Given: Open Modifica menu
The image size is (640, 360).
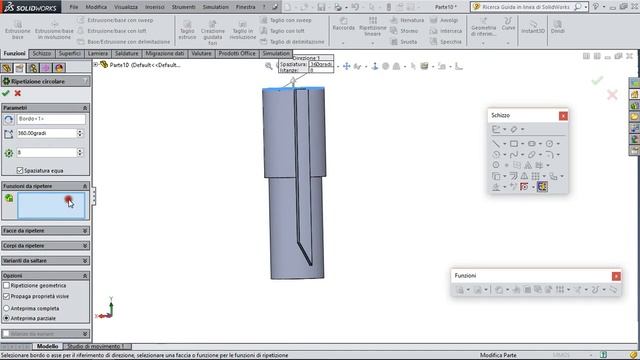Looking at the screenshot, I should point(96,7).
